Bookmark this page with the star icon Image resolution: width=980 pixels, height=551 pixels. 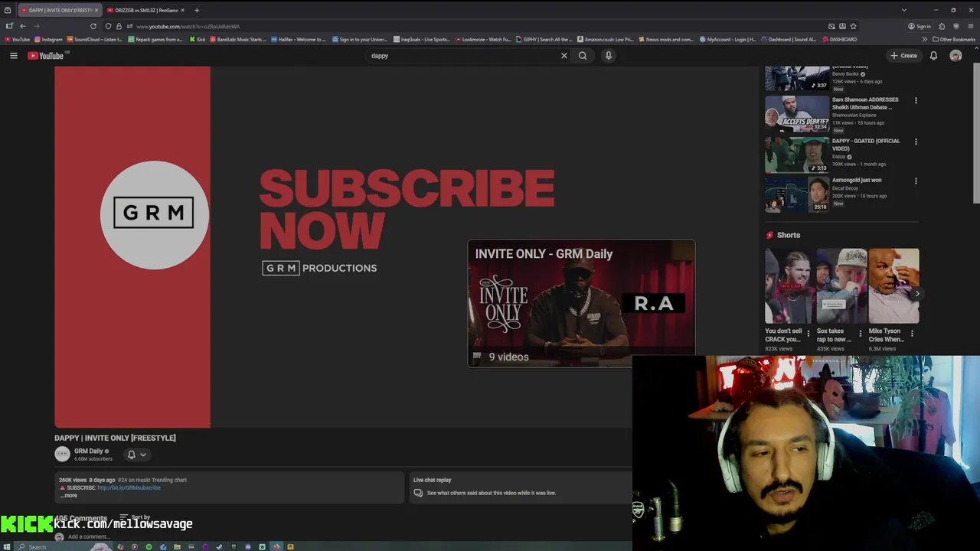click(853, 26)
